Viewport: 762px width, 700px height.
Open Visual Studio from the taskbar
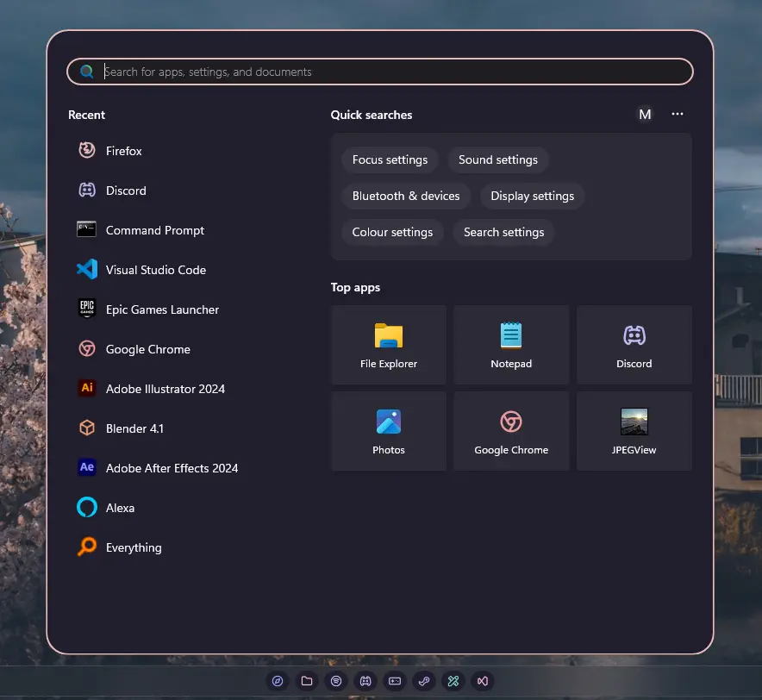pyautogui.click(x=483, y=681)
